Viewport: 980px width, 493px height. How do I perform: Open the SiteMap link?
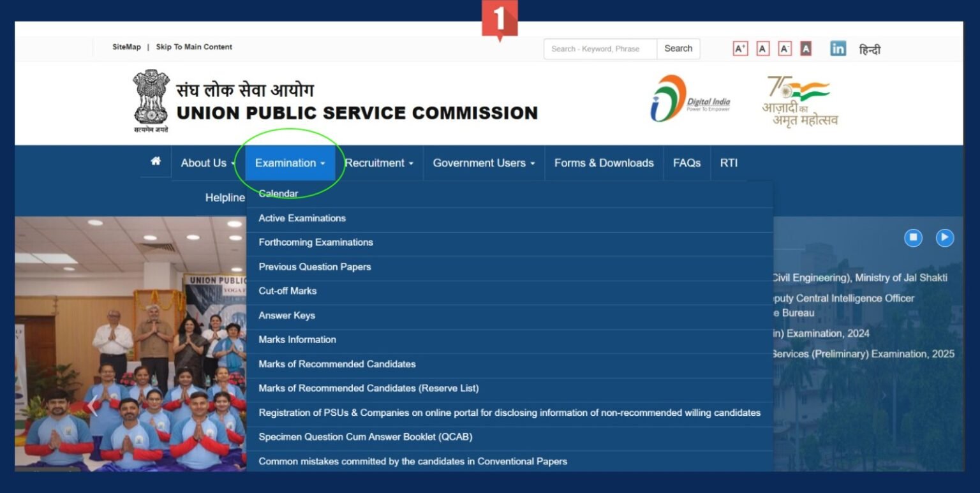click(126, 47)
